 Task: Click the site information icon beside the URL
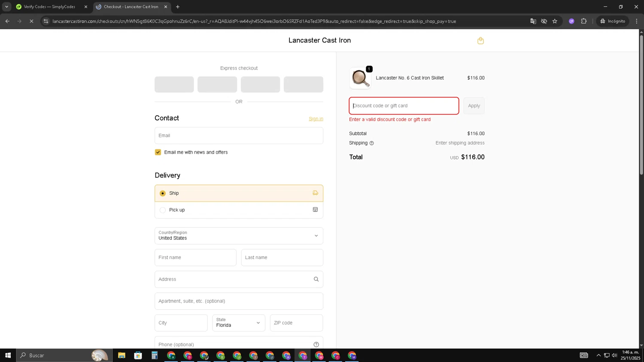tap(46, 21)
